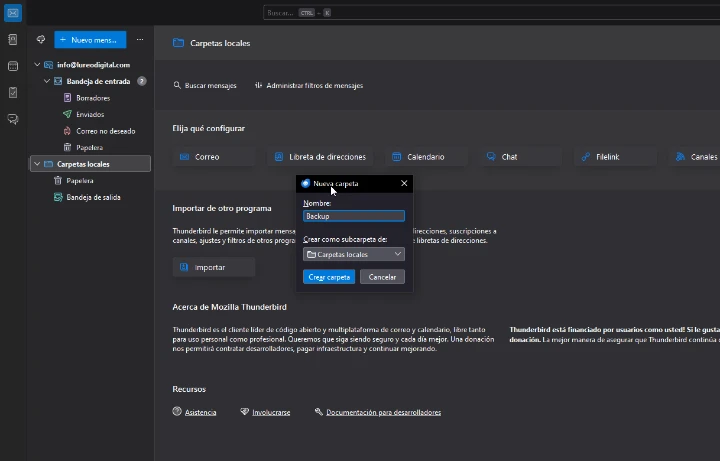Click the Canales feed icon
The height and width of the screenshot is (461, 720).
coord(680,157)
